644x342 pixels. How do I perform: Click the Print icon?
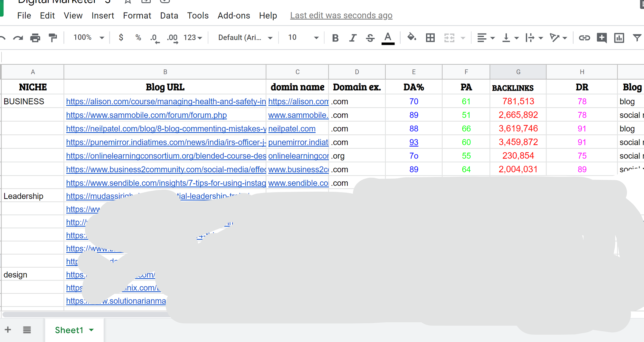35,37
